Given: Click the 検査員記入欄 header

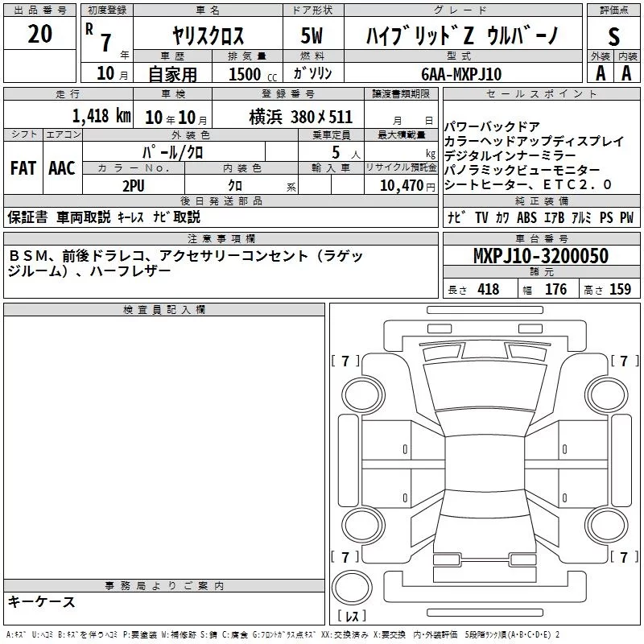Looking at the screenshot, I should (164, 310).
